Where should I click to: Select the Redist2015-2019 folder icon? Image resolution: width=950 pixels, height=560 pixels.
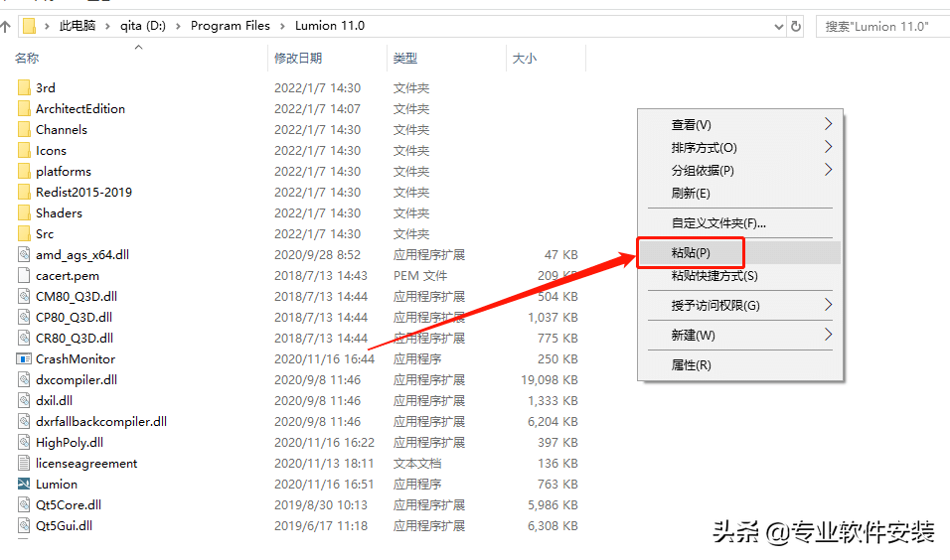point(24,192)
